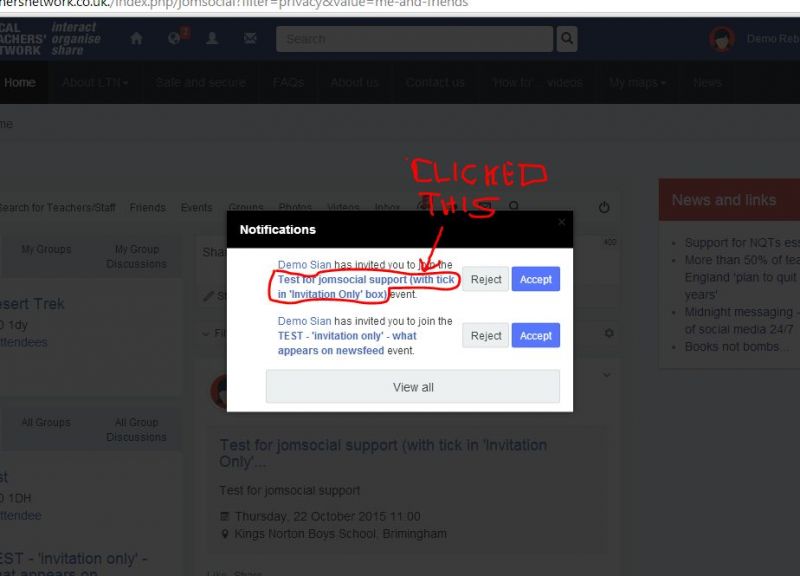Select the All Group Discussions tab
This screenshot has height=576, width=800.
136,430
